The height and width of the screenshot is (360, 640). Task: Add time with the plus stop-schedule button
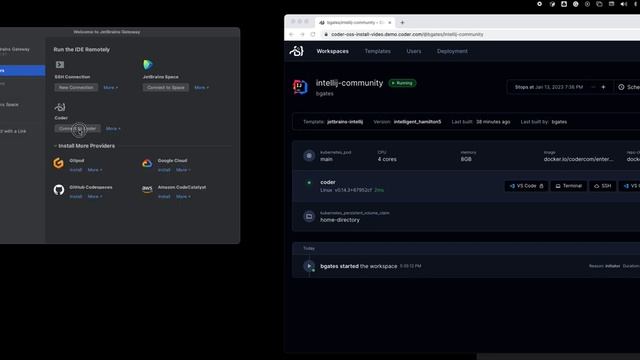(603, 87)
